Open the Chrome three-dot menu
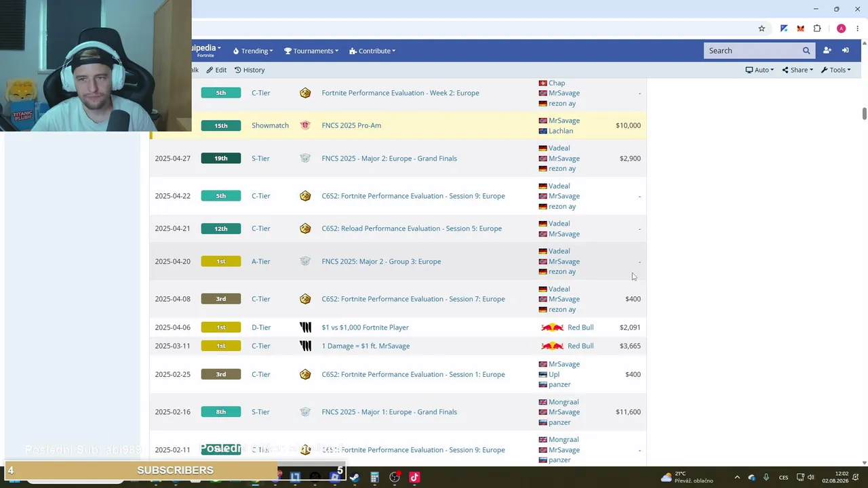The image size is (868, 488). click(858, 28)
